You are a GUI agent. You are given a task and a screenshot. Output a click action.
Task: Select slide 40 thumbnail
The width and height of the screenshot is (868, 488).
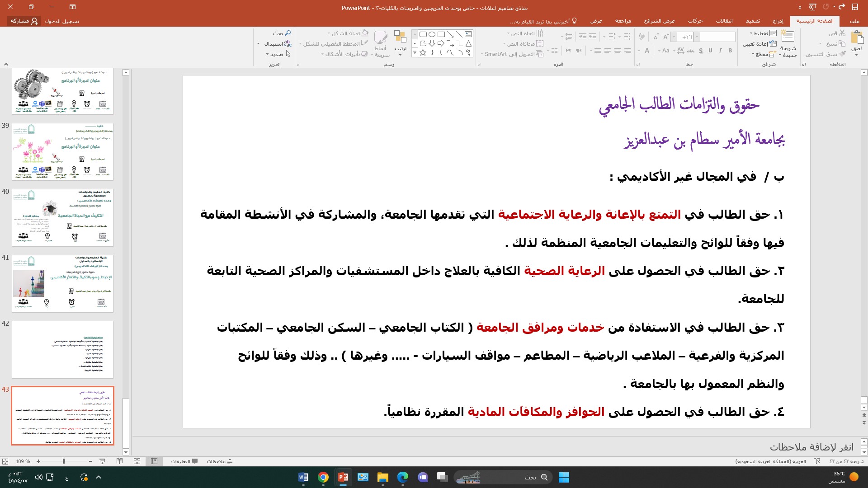click(x=63, y=218)
